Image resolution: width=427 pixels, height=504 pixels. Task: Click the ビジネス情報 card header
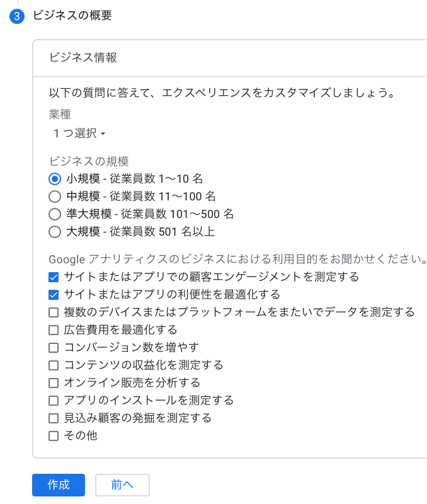point(83,57)
